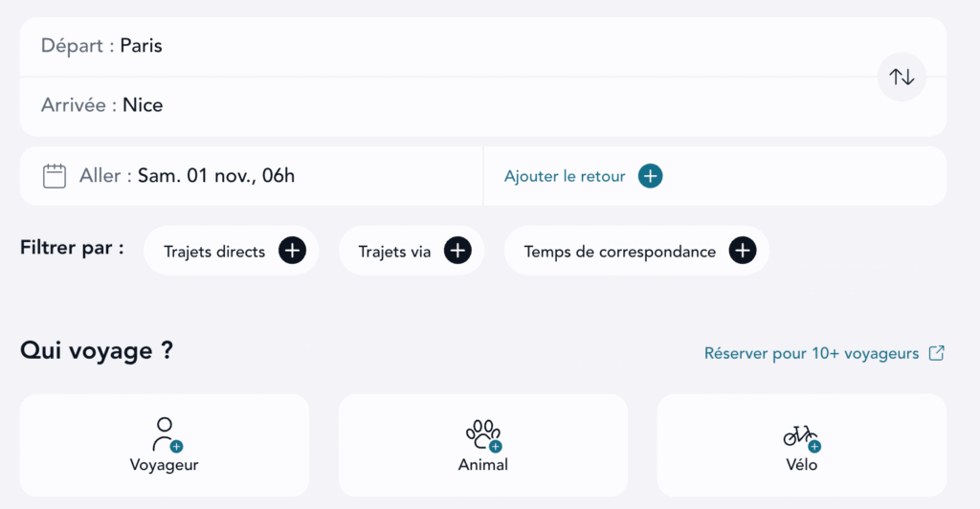Click the bicycle icon
980x509 pixels.
(x=801, y=436)
